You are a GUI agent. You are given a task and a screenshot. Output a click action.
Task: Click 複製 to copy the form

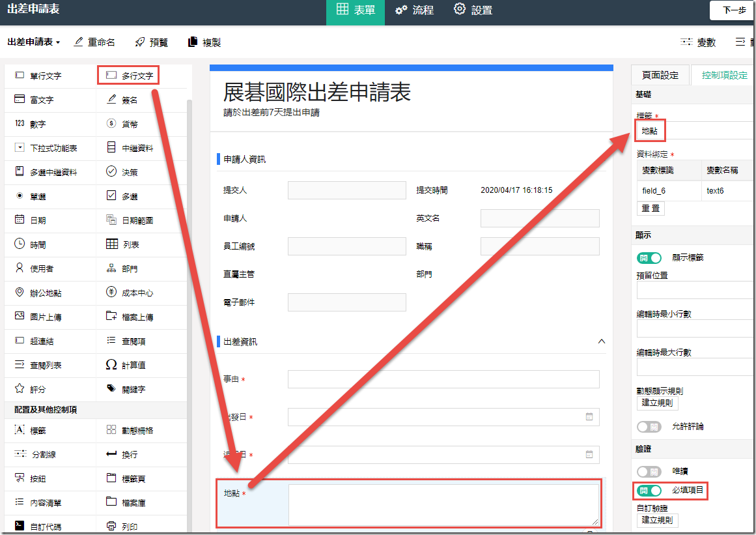tap(204, 42)
